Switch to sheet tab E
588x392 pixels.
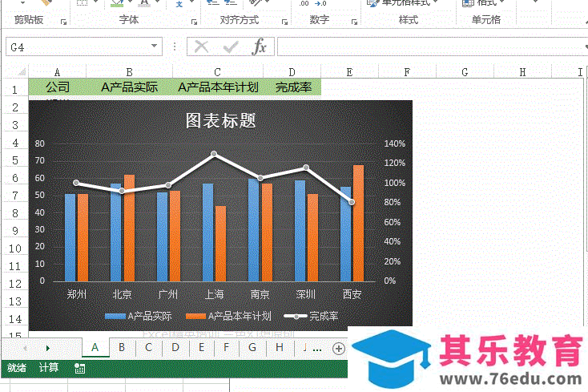coord(201,347)
